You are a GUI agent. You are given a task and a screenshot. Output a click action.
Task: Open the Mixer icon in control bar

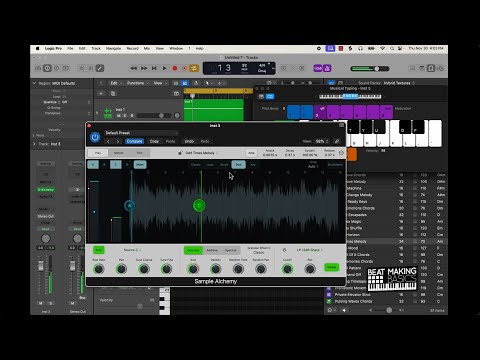[90, 68]
